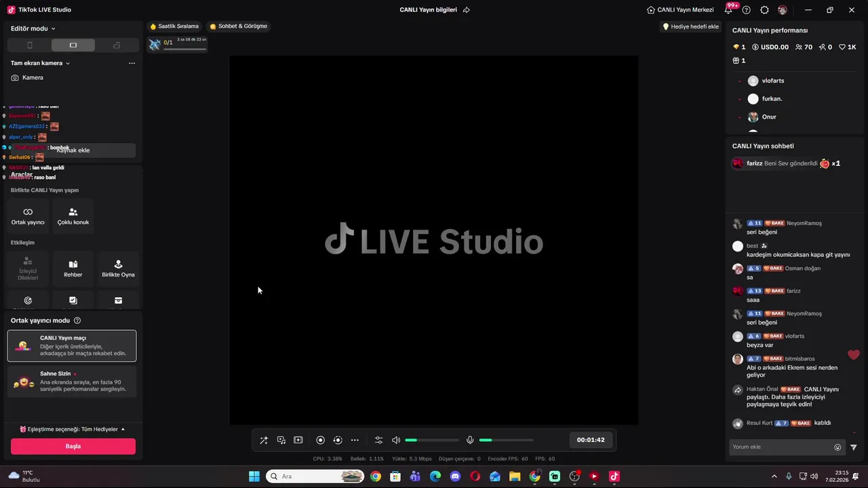Open the İzleyici Dilekleri tool
Image resolution: width=868 pixels, height=488 pixels.
click(28, 268)
